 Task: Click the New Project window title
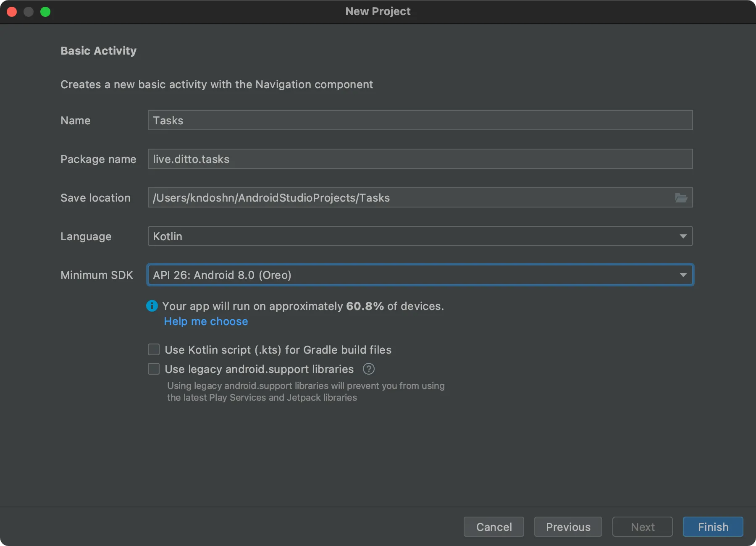tap(378, 11)
